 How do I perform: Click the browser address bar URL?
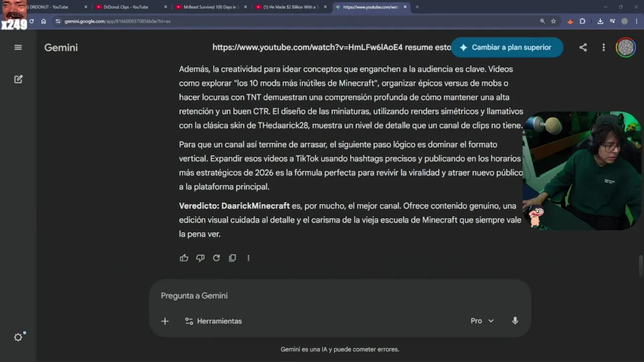(x=117, y=21)
